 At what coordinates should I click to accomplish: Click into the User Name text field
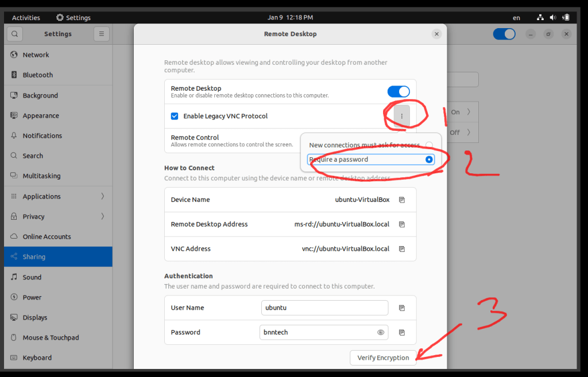[x=324, y=308]
